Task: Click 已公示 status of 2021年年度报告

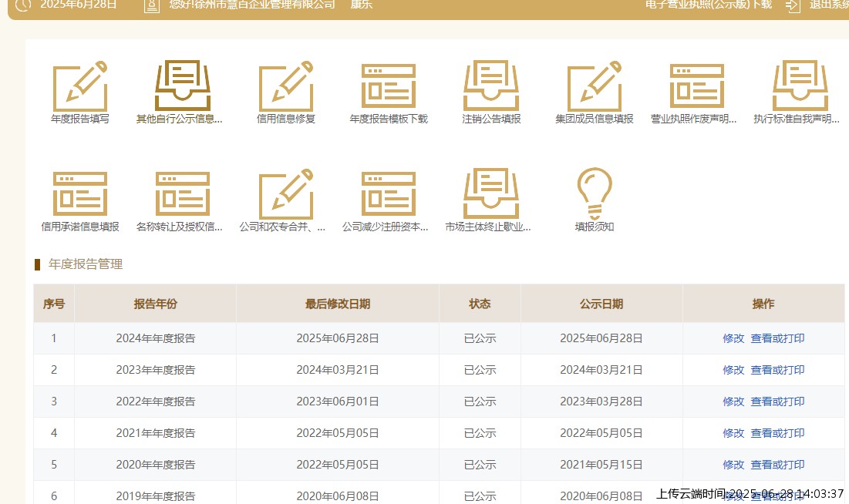Action: (x=480, y=433)
